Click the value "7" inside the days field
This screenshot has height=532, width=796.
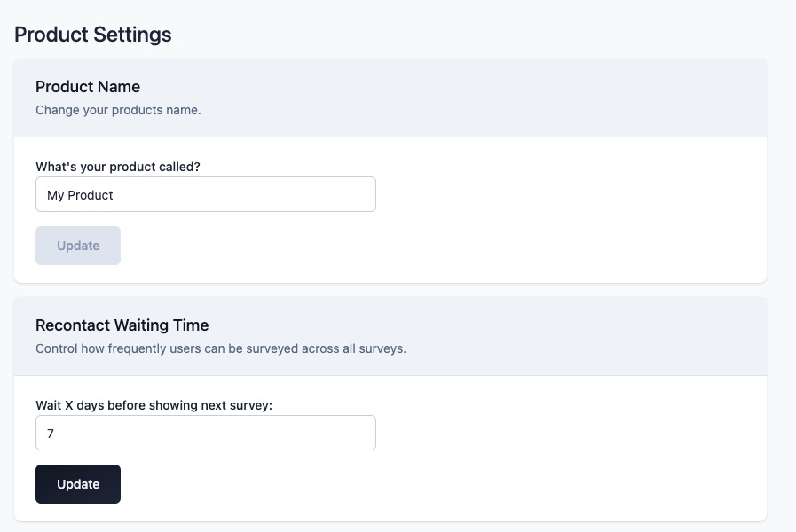pyautogui.click(x=51, y=434)
